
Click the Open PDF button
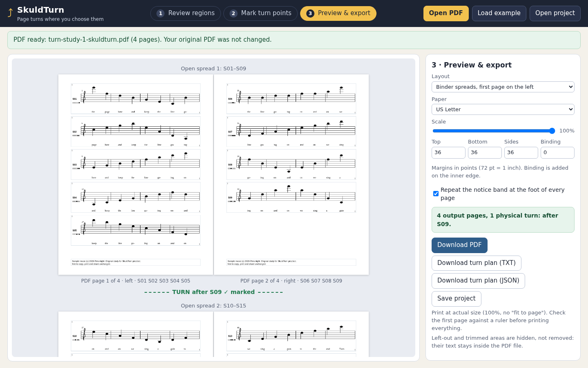[x=446, y=13]
